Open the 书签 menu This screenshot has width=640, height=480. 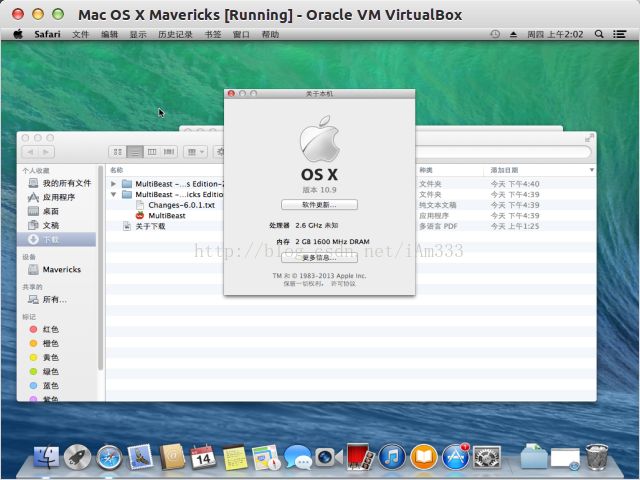[x=213, y=34]
